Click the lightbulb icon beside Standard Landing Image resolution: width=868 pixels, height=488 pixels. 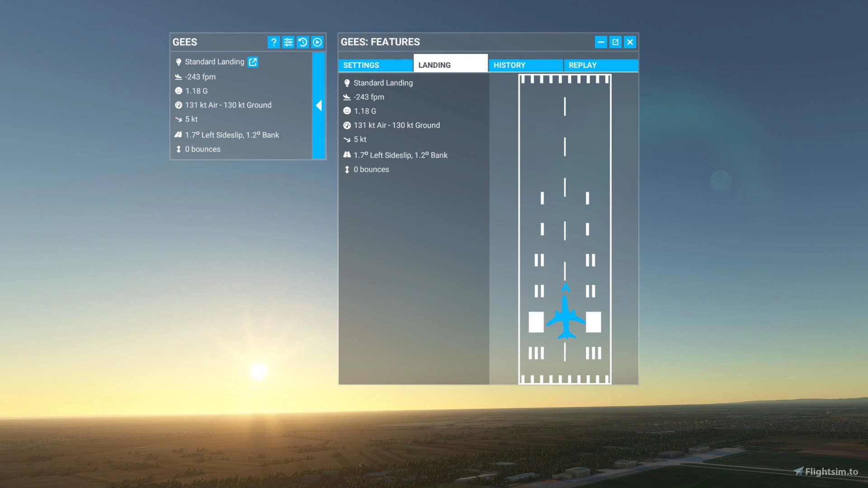point(178,61)
